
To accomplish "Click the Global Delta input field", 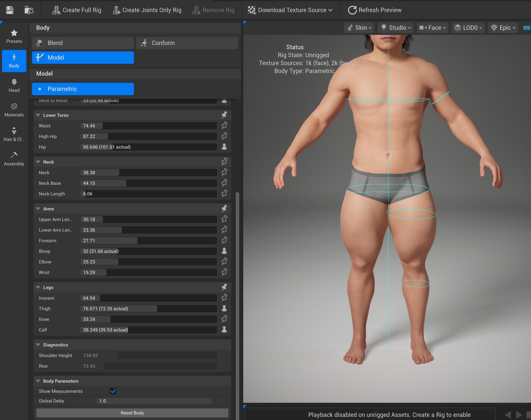I will pyautogui.click(x=154, y=401).
